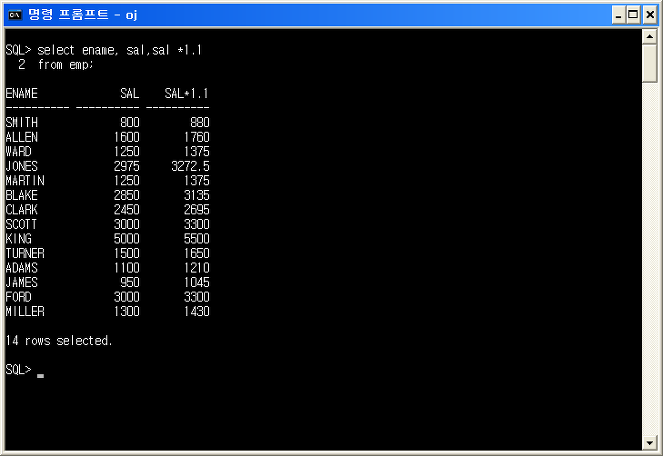This screenshot has width=663, height=456.
Task: Click the salary 800 for SMITH
Action: tap(130, 122)
